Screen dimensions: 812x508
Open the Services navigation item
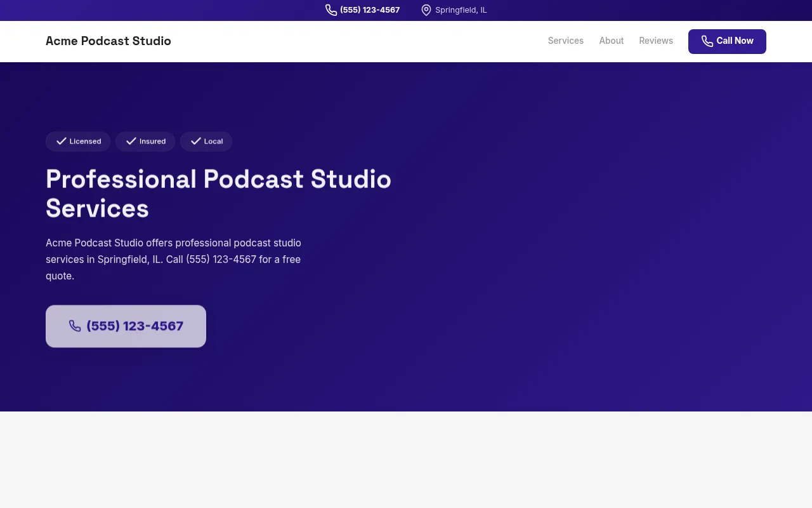565,41
